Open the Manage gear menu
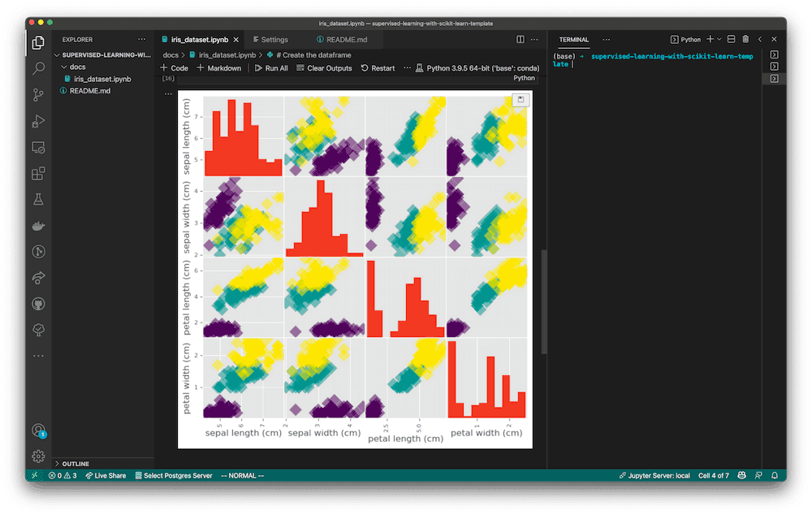 click(38, 457)
